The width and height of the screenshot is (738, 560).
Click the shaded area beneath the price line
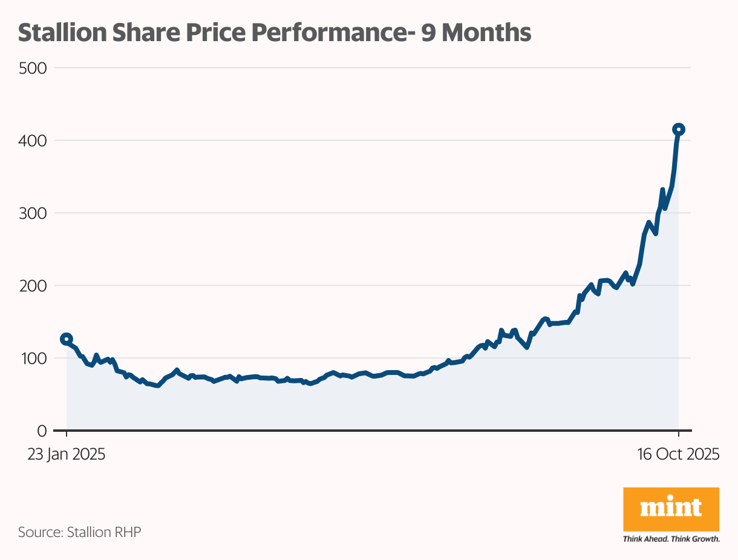(363, 405)
